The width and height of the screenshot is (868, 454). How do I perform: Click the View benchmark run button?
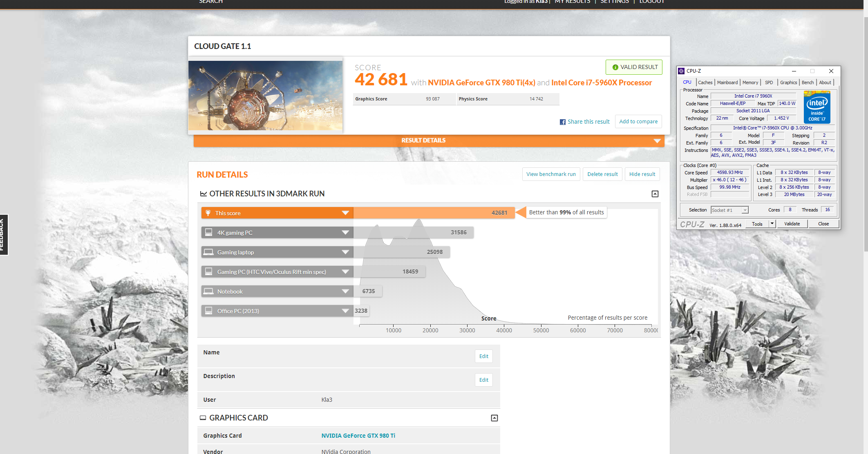pos(551,174)
